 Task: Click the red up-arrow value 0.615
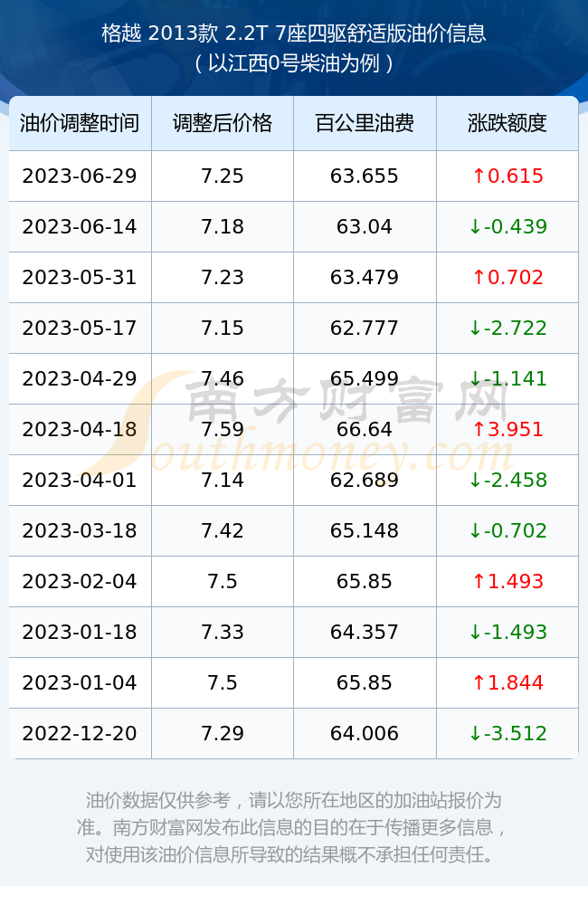pyautogui.click(x=507, y=176)
